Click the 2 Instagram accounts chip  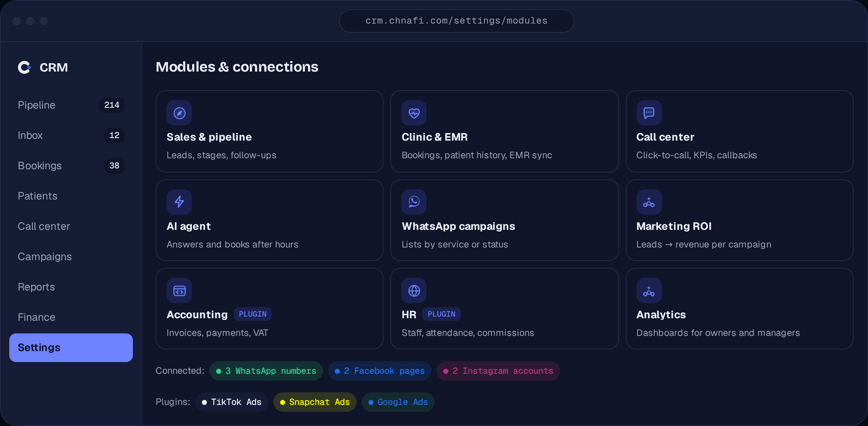pos(498,371)
